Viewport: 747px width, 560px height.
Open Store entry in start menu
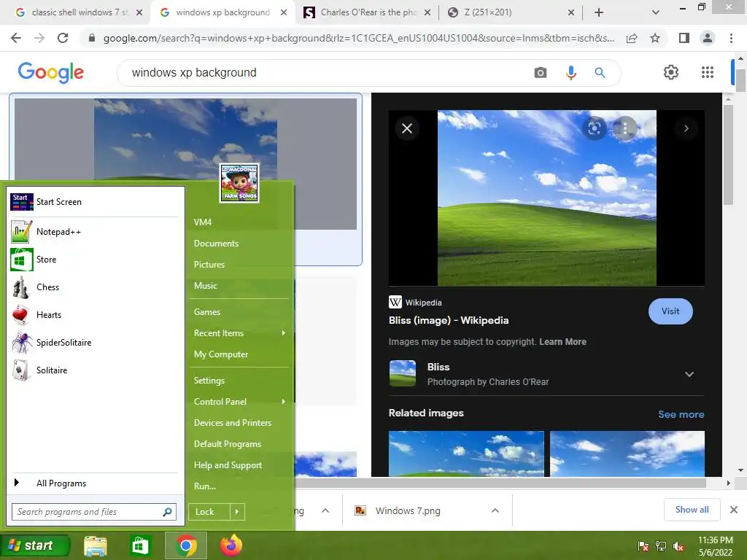[96, 260]
